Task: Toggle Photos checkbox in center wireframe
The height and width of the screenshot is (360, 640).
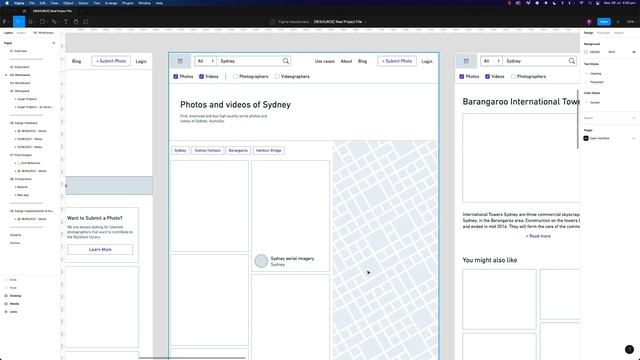Action: pos(176,76)
